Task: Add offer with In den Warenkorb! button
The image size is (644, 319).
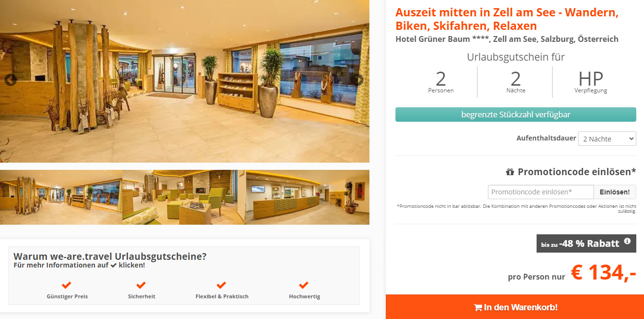Action: click(x=515, y=307)
